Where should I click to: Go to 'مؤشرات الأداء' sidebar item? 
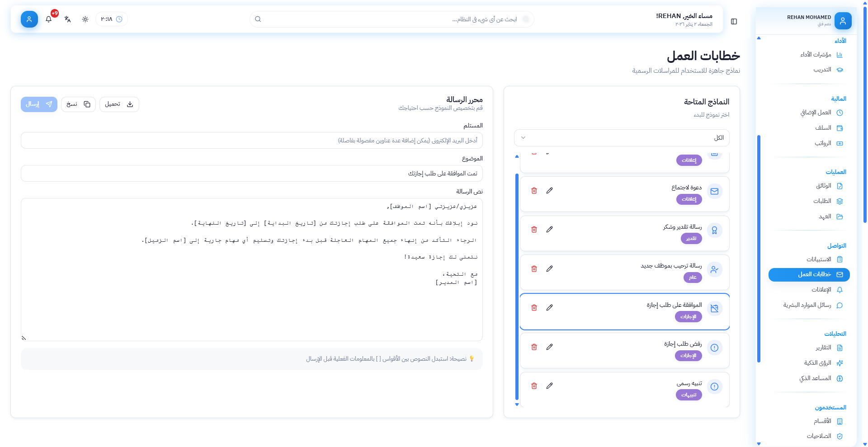coord(816,55)
